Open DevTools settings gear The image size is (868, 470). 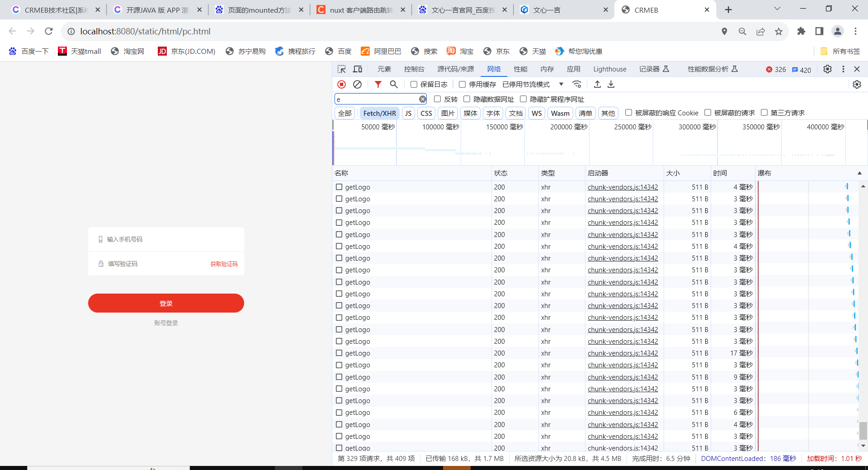point(827,69)
